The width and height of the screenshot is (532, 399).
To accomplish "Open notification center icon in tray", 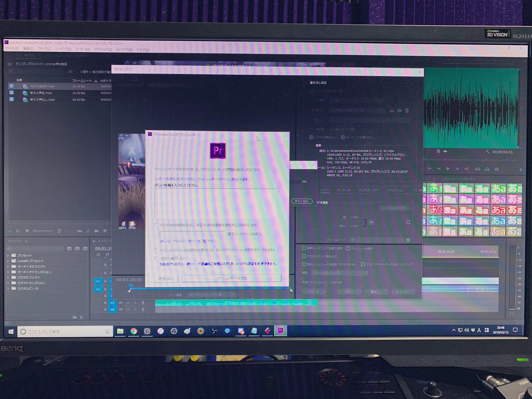I will coord(515,330).
